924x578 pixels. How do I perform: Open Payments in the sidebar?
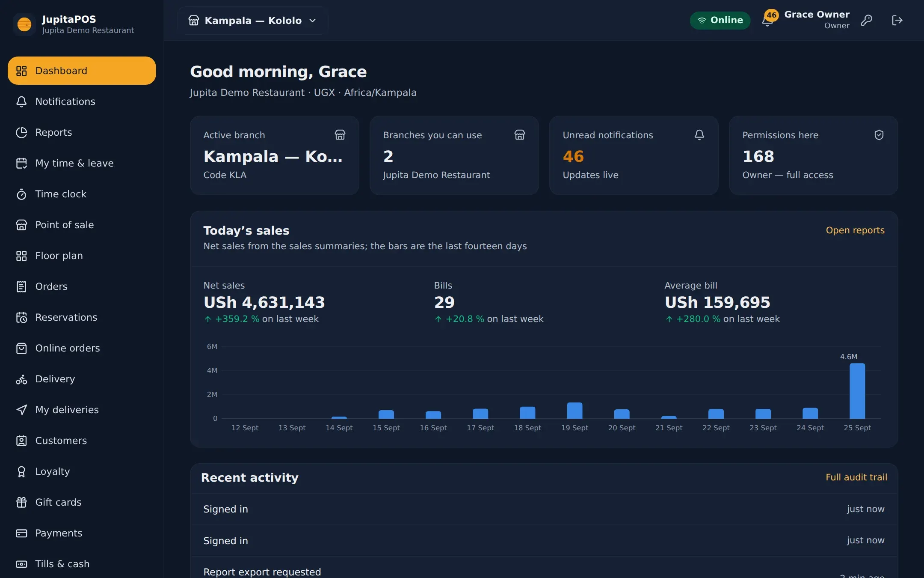[82, 533]
